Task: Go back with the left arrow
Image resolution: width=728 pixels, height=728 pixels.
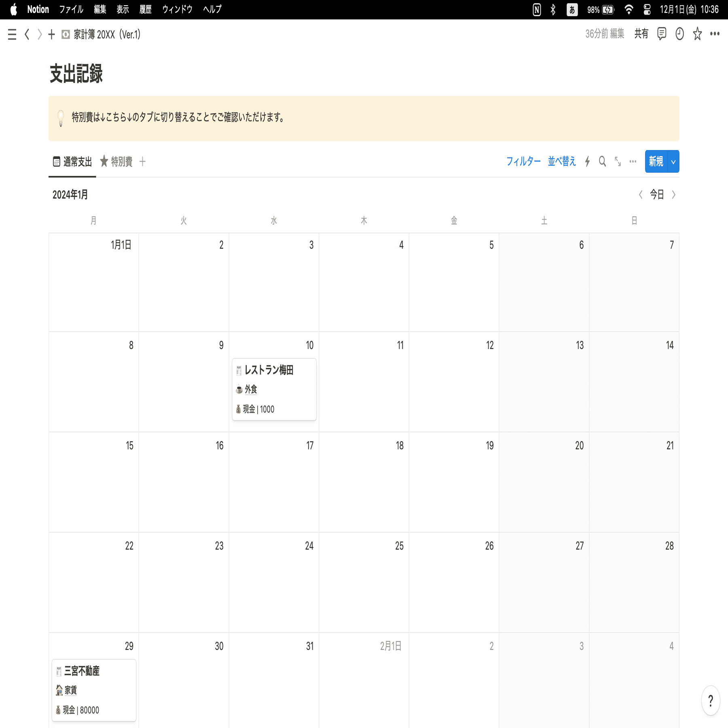Action: click(27, 34)
